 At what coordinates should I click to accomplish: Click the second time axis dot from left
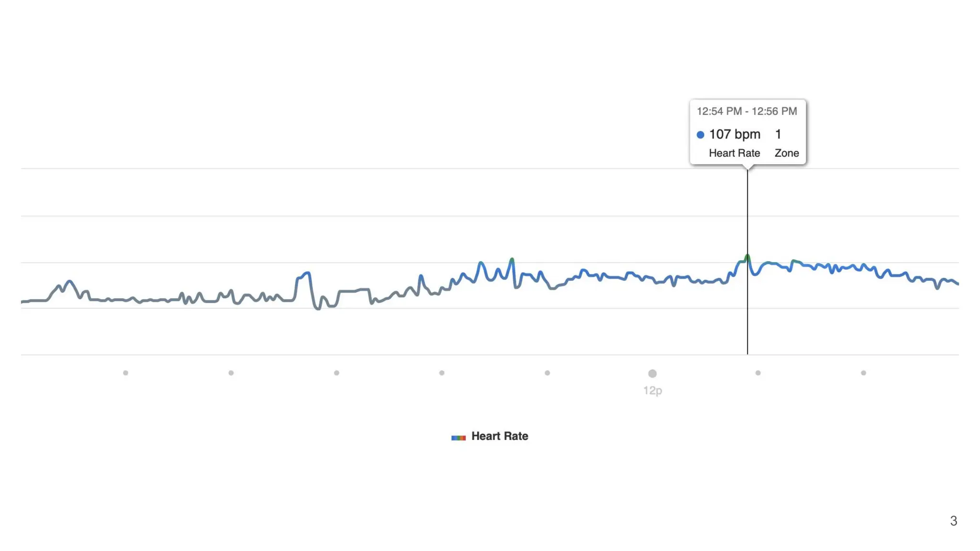[231, 373]
